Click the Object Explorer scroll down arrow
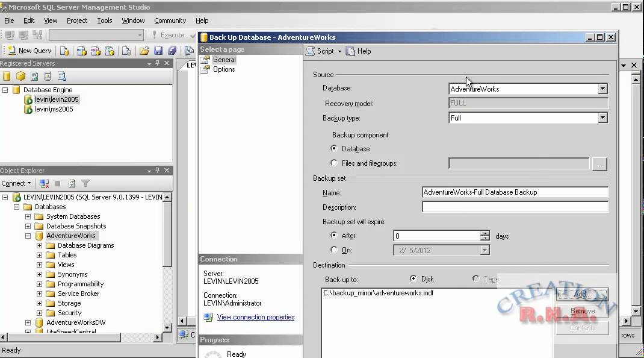644x358 pixels. click(167, 327)
